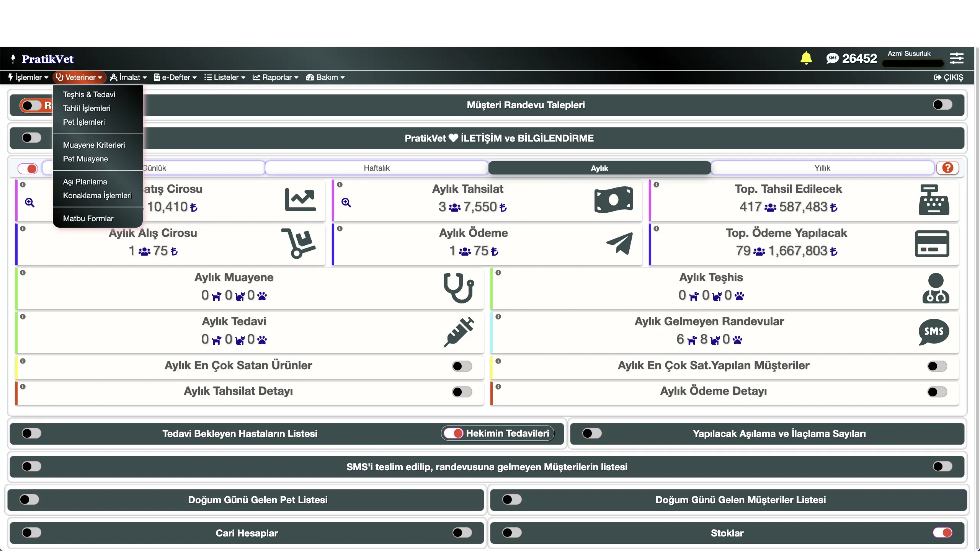Enable Aylık En Çok Satan Ürünler toggle
The height and width of the screenshot is (551, 980).
[x=462, y=366]
